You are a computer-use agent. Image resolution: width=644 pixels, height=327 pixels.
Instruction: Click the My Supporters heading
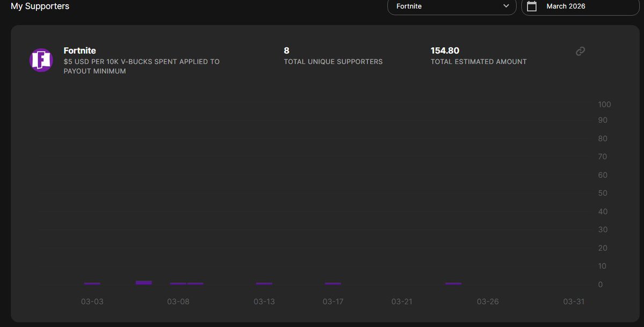40,6
